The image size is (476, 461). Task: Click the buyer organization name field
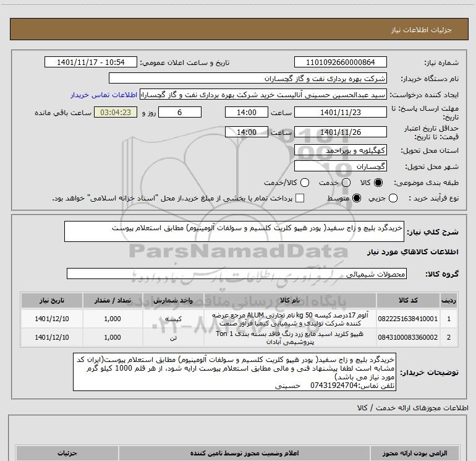[x=248, y=78]
